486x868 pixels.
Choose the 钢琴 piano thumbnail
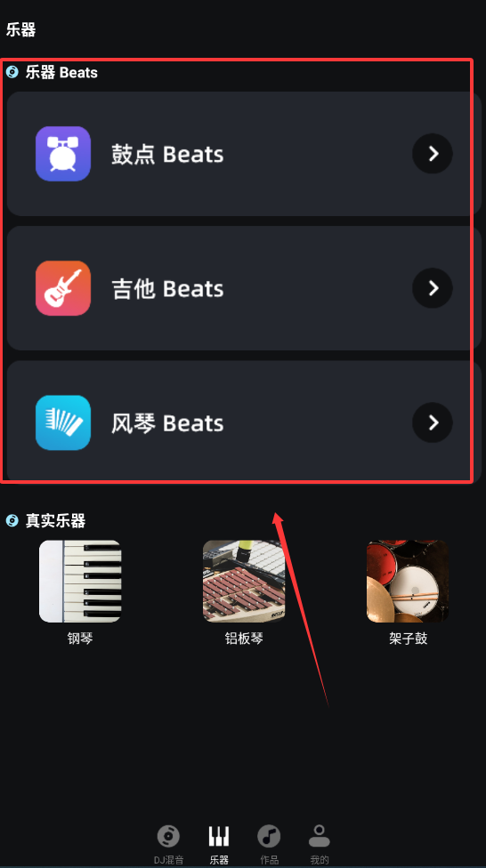tap(80, 582)
